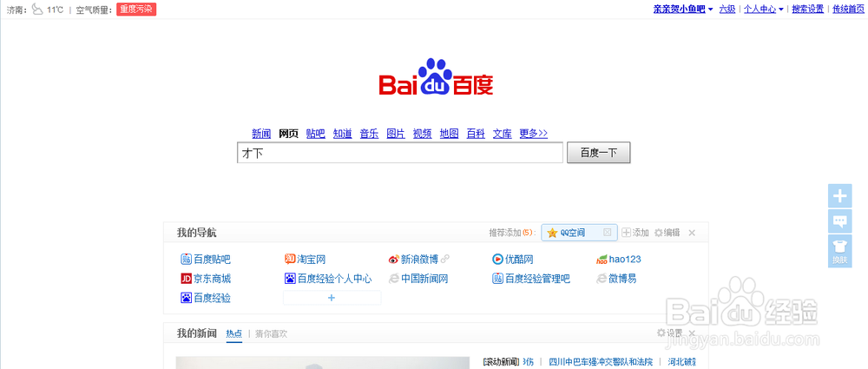Switch to 地图 search tab
The image size is (868, 369).
tap(449, 134)
